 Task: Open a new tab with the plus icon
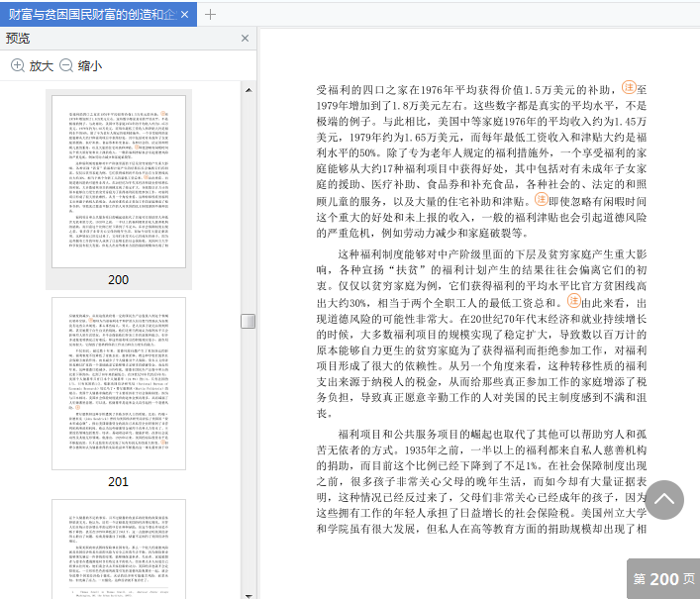tap(210, 14)
